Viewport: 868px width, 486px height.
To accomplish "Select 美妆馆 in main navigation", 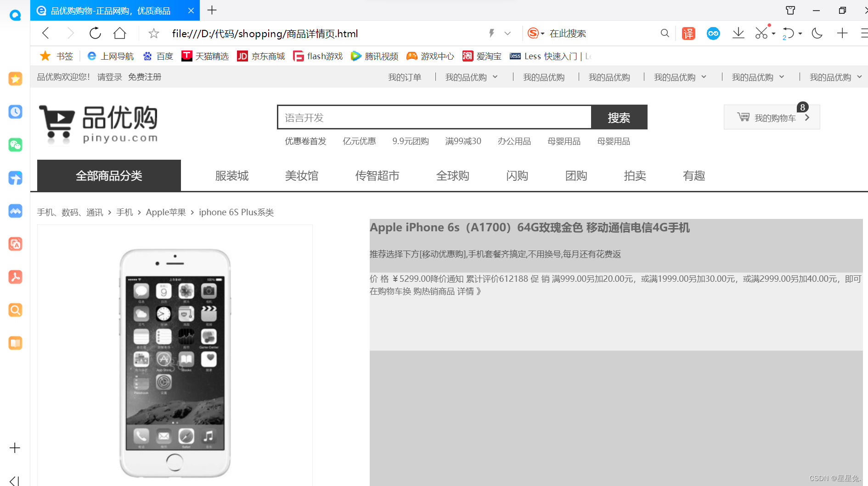I will point(302,176).
